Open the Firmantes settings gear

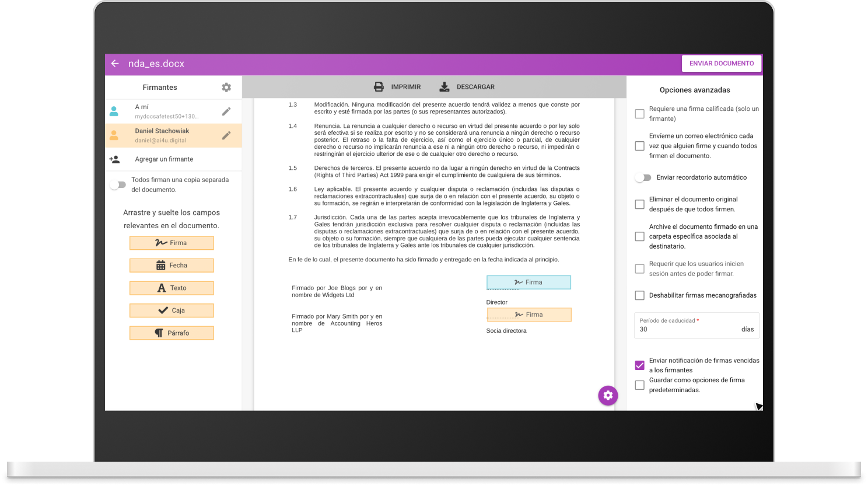tap(226, 87)
